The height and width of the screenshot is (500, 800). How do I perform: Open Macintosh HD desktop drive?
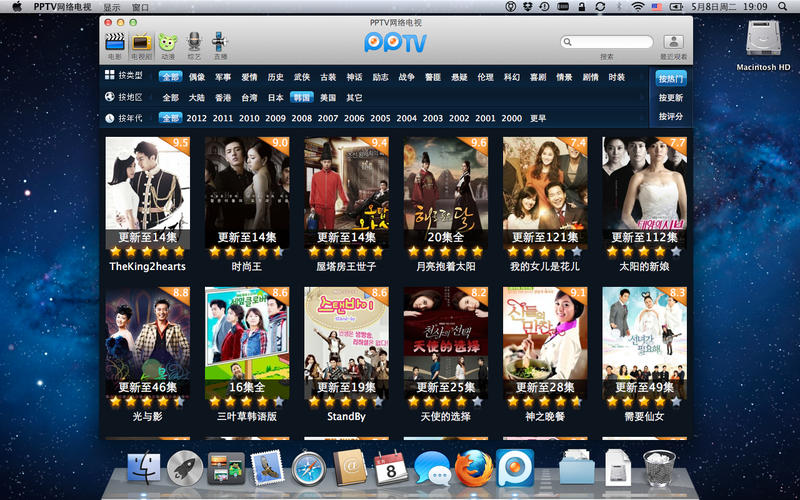point(763,44)
